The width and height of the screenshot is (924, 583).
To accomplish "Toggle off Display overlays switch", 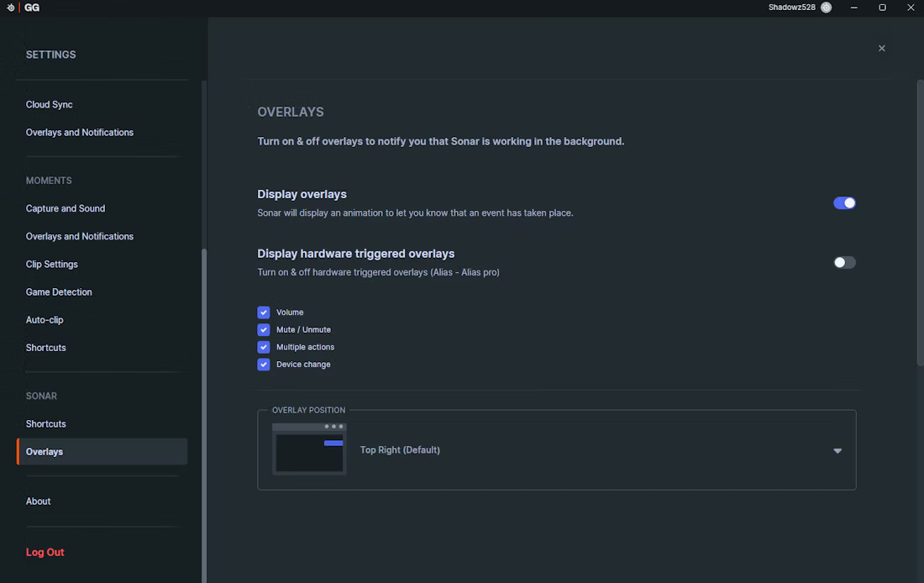I will coord(844,202).
